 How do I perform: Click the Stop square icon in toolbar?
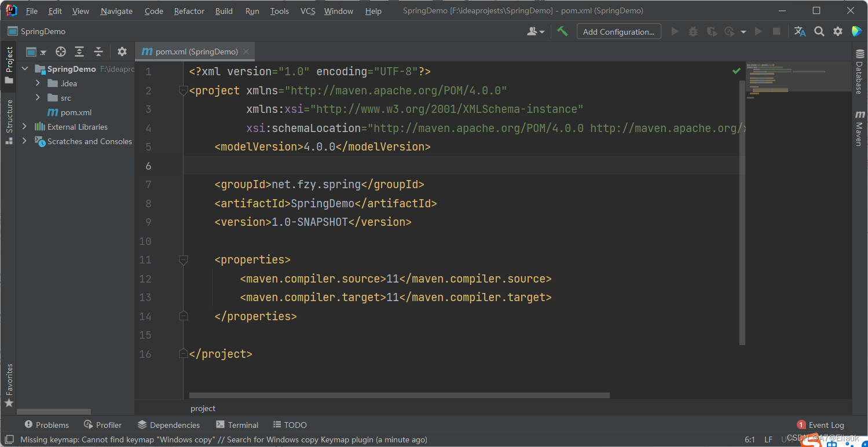[x=777, y=31]
